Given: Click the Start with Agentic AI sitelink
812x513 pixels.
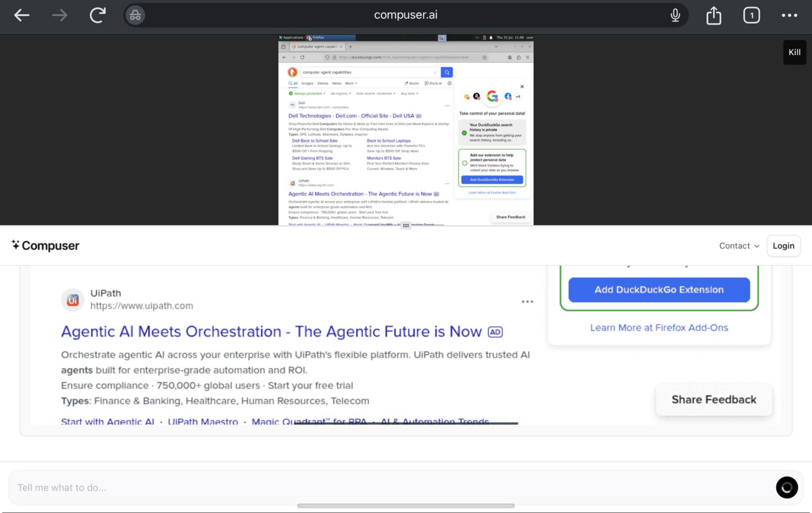Looking at the screenshot, I should click(108, 421).
